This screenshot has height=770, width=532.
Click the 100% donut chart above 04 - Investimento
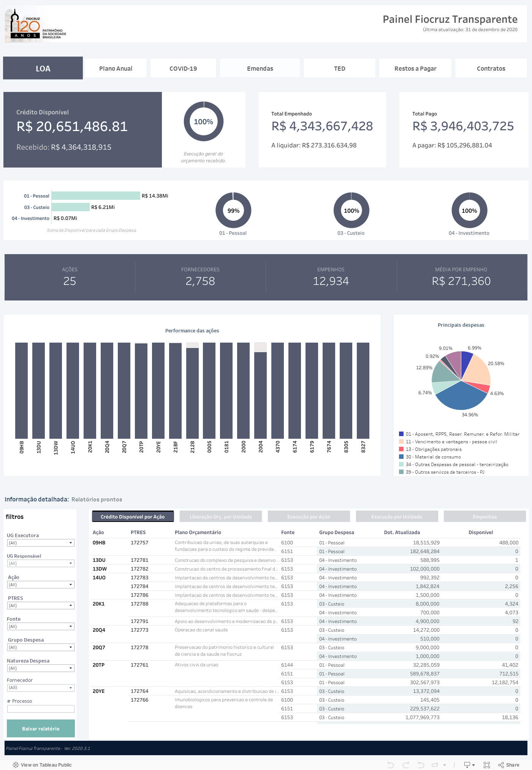coord(469,210)
